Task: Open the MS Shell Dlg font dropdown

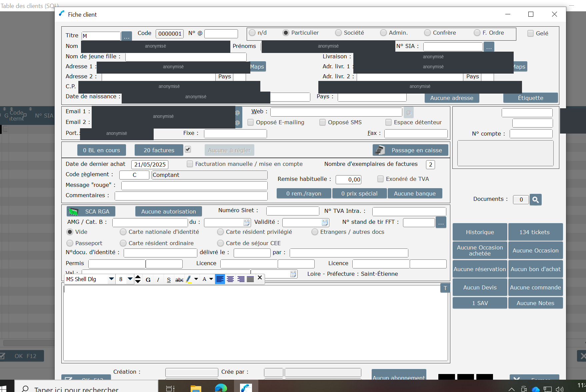Action: 111,279
